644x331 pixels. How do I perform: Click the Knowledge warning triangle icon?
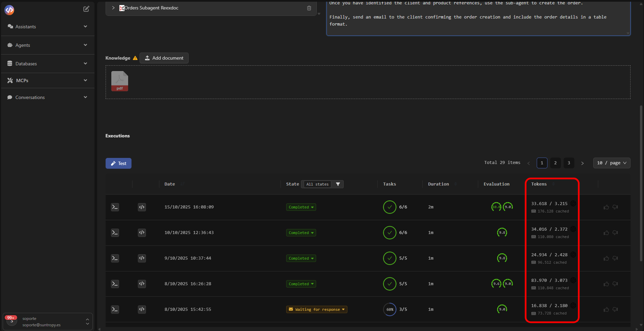click(x=135, y=58)
